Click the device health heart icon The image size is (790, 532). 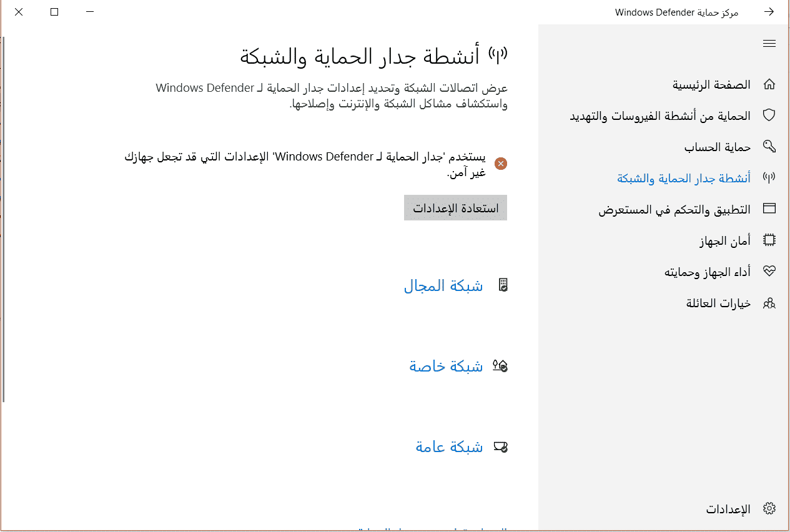[769, 272]
